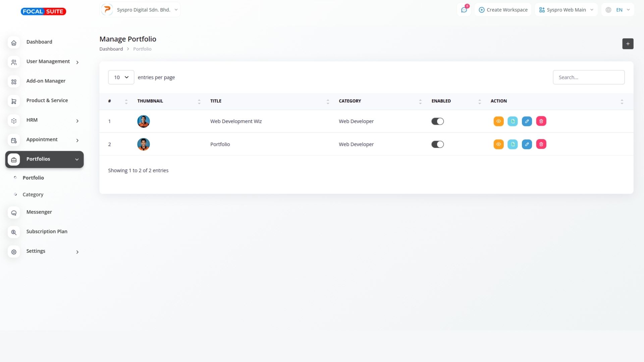Sort the table by the Title column

pyautogui.click(x=216, y=101)
